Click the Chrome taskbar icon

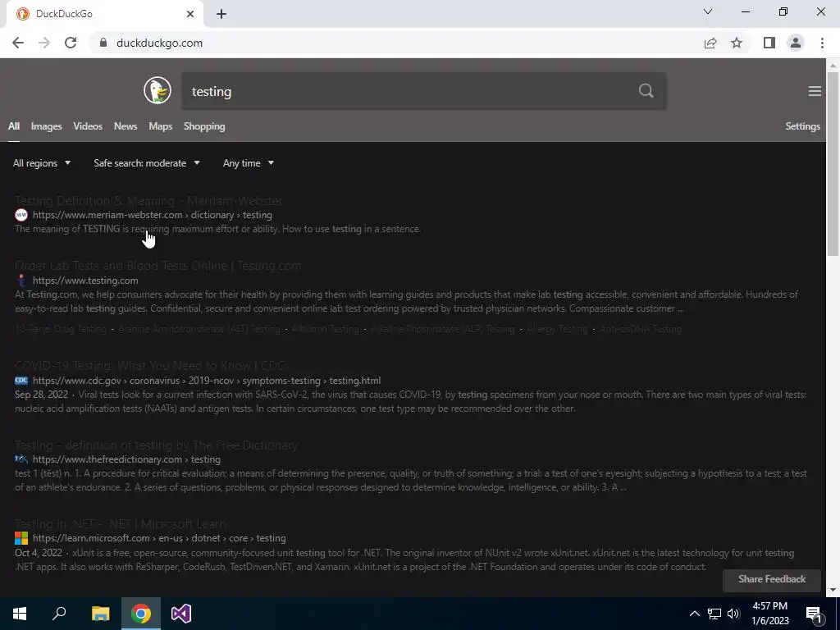[141, 614]
